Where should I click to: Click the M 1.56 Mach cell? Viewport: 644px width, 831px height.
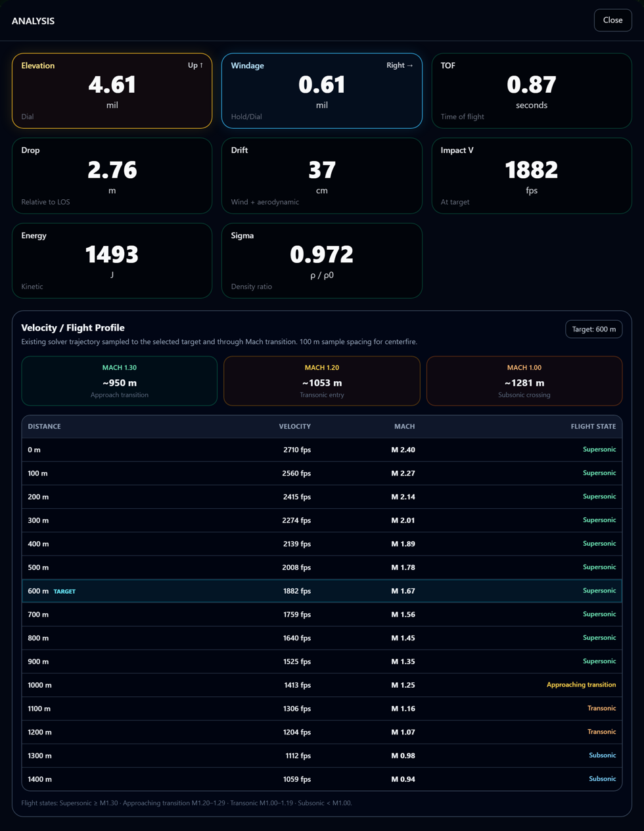point(403,615)
